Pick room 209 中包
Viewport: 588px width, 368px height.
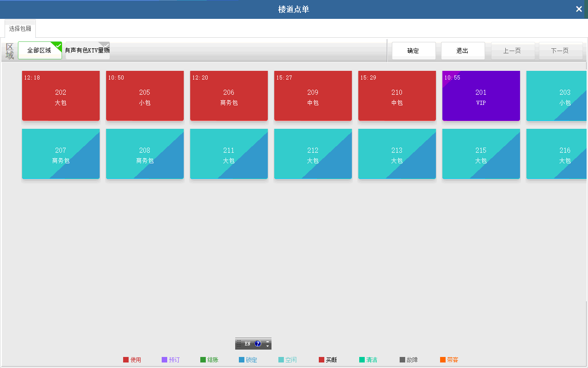(x=313, y=96)
